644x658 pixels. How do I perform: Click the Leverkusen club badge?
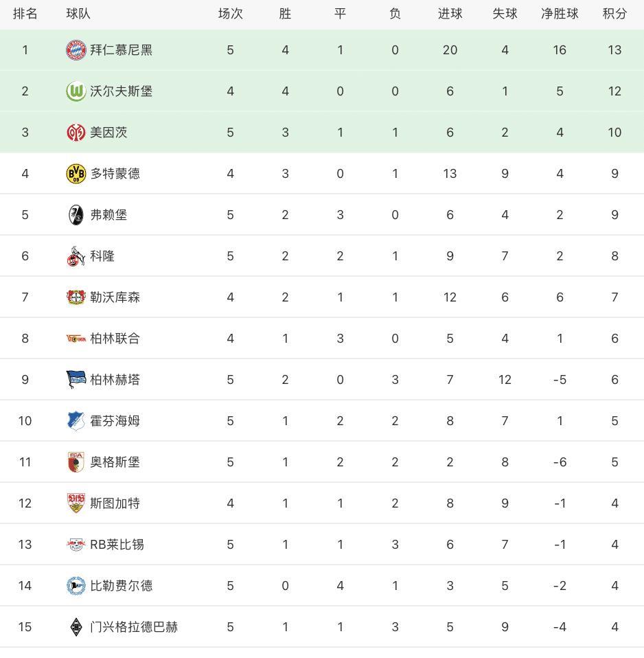(76, 297)
